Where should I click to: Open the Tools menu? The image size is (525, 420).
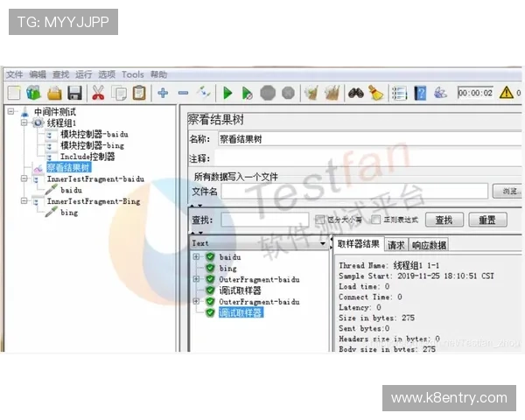(x=133, y=74)
